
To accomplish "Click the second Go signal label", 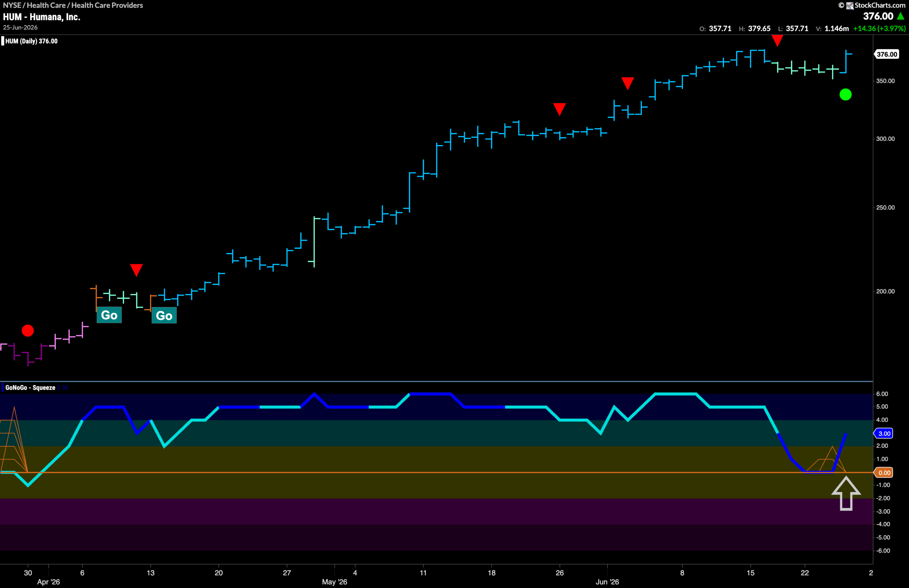I will [x=164, y=315].
